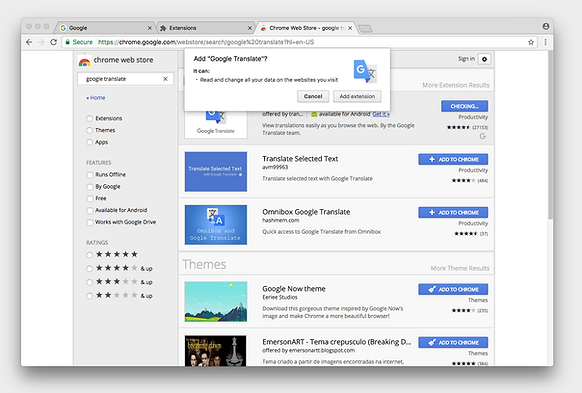582x393 pixels.
Task: Open the Chrome profile avatar icon
Action: [x=546, y=26]
